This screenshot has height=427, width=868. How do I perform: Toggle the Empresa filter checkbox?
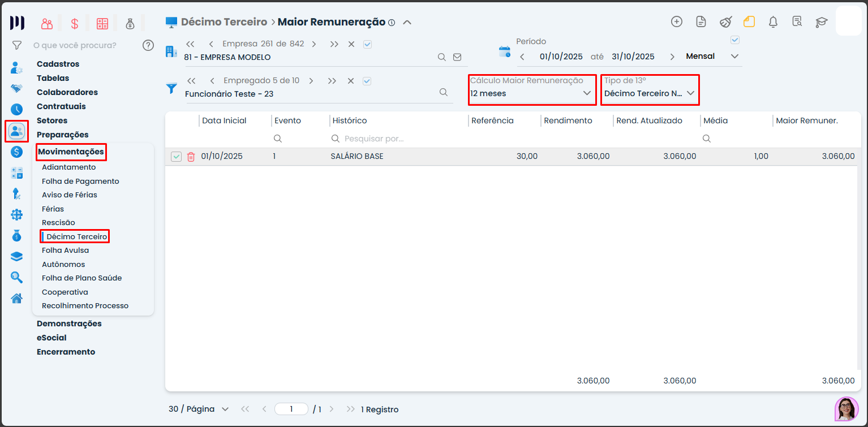click(367, 44)
